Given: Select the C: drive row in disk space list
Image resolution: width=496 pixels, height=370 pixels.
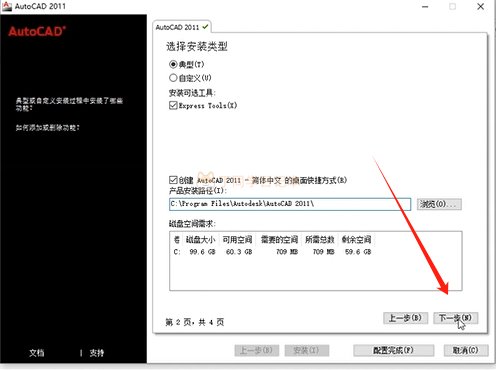Looking at the screenshot, I should point(273,252).
